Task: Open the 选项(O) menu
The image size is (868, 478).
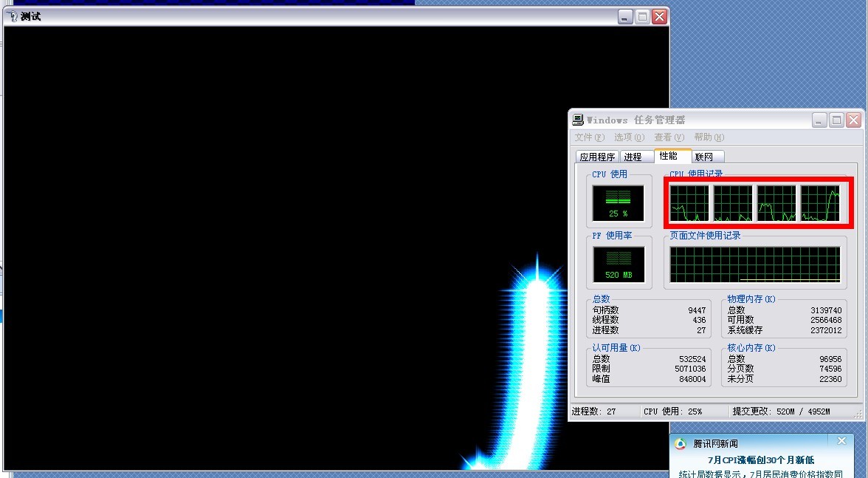Action: [x=629, y=137]
